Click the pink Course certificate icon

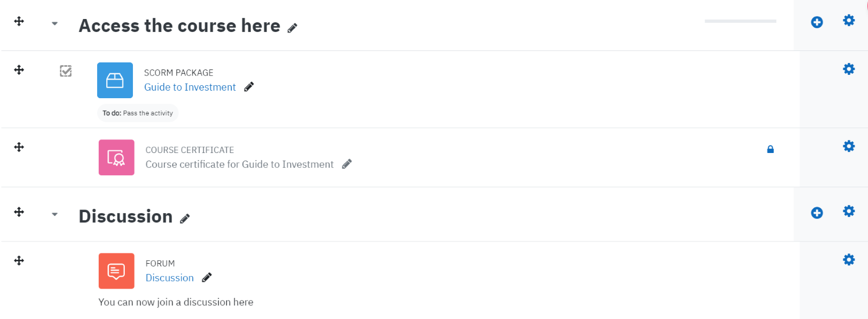tap(116, 157)
